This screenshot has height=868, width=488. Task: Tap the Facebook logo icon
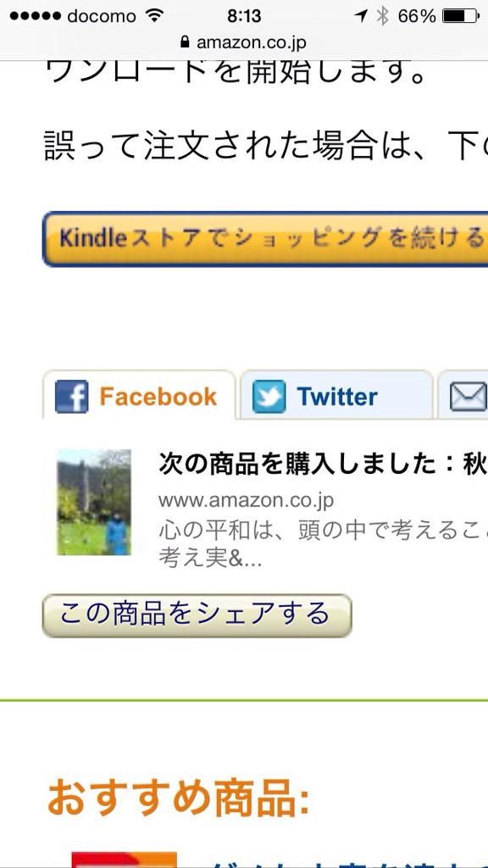(71, 397)
